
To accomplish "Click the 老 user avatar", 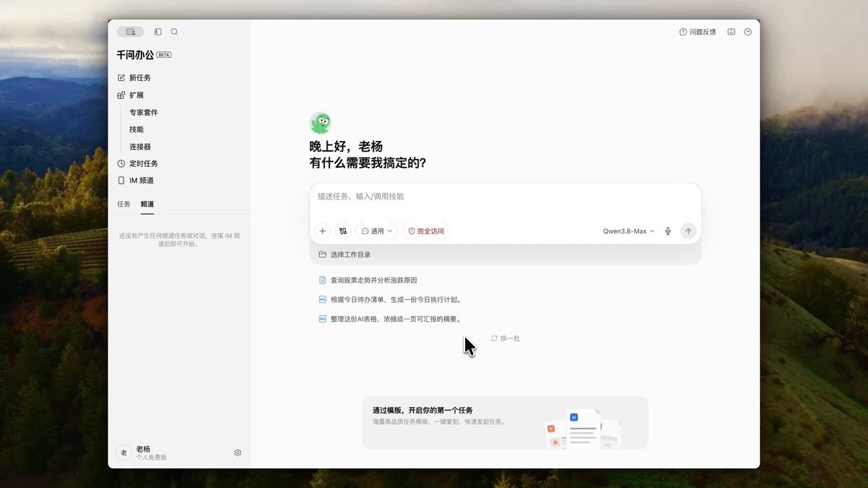I will (x=123, y=453).
